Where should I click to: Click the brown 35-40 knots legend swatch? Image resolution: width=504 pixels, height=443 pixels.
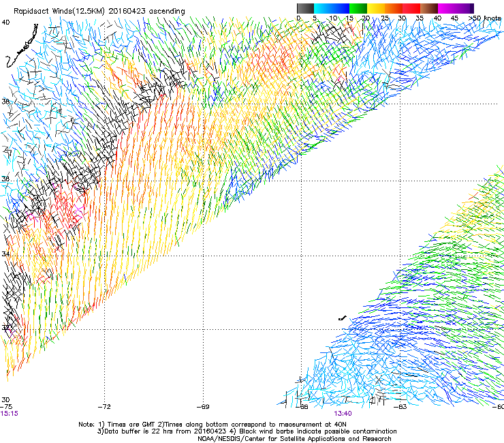coord(429,8)
